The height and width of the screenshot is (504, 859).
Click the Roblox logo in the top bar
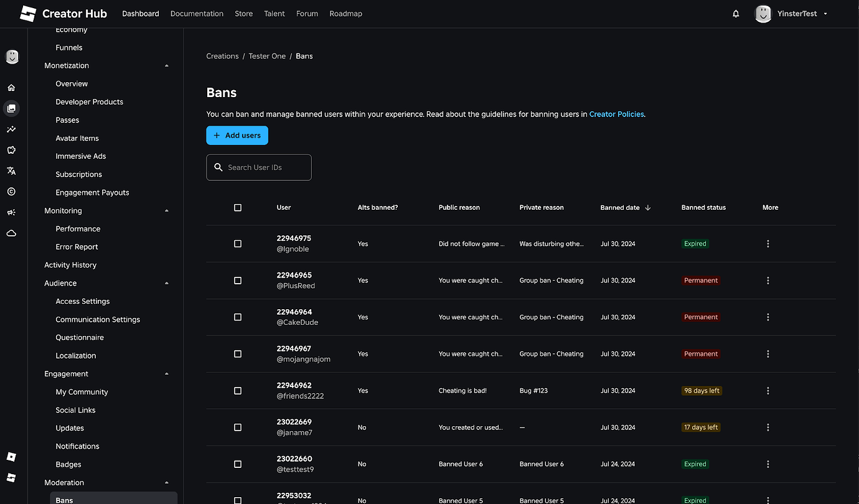pyautogui.click(x=27, y=13)
